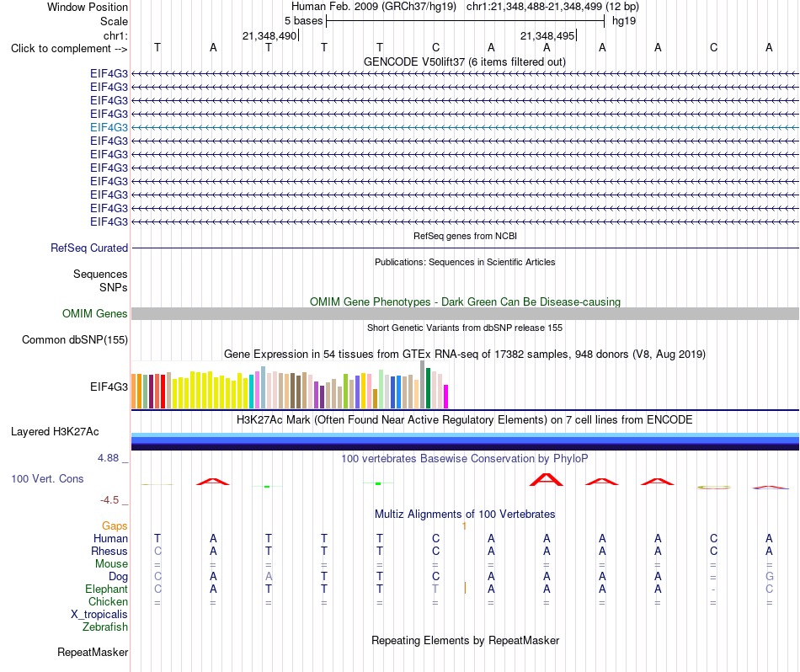Click the G base in Dog row
800x672 pixels.
(x=770, y=577)
